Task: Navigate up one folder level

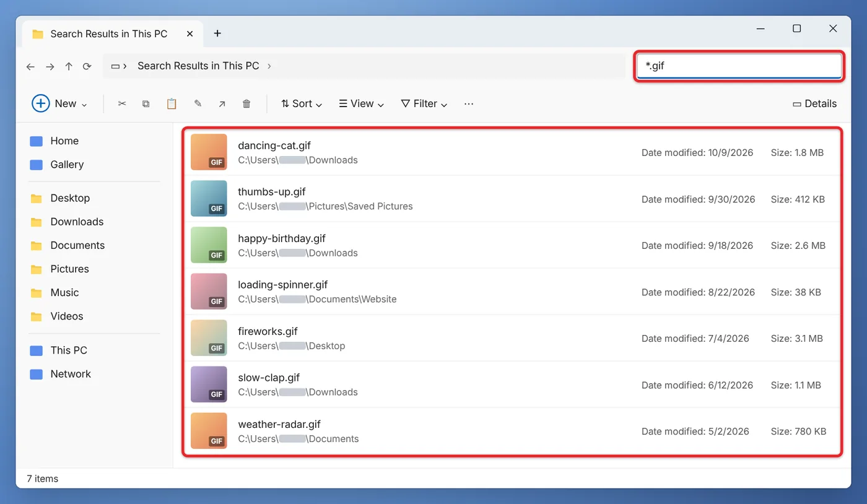Action: coord(69,66)
